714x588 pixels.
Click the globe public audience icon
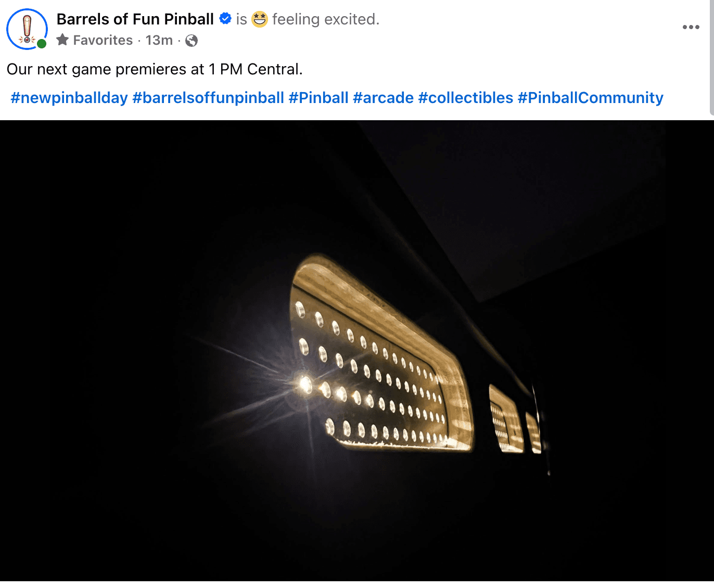point(192,41)
